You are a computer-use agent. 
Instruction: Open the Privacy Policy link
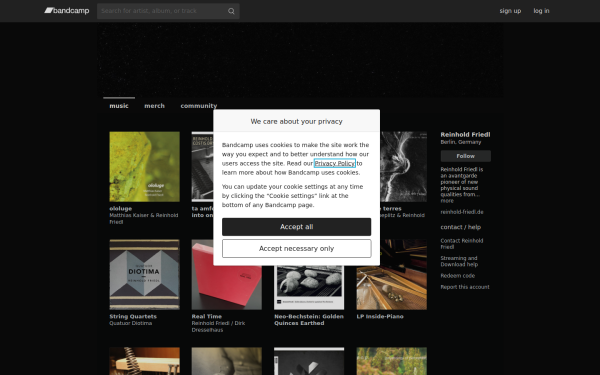(x=334, y=163)
